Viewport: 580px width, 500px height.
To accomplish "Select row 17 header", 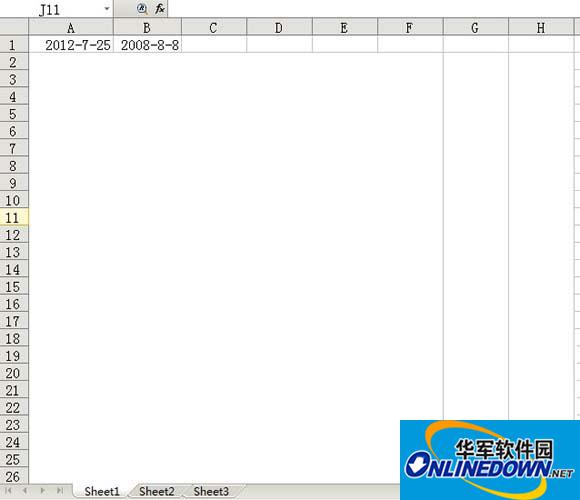I will point(14,321).
